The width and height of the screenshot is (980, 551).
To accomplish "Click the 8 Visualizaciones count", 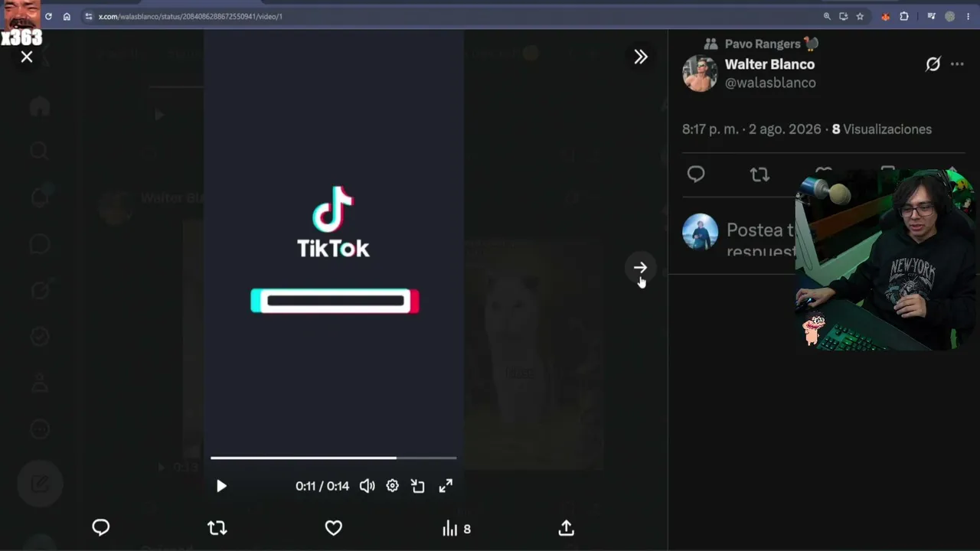I will 882,129.
